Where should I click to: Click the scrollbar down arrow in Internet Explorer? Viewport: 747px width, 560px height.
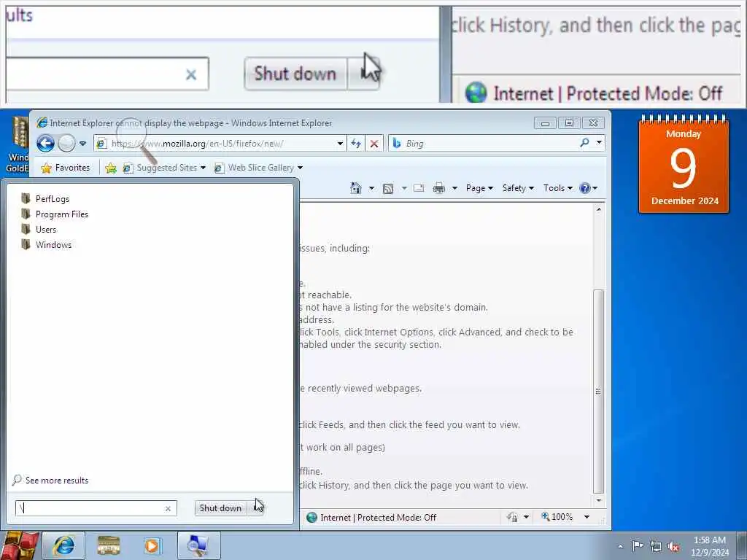tap(598, 500)
